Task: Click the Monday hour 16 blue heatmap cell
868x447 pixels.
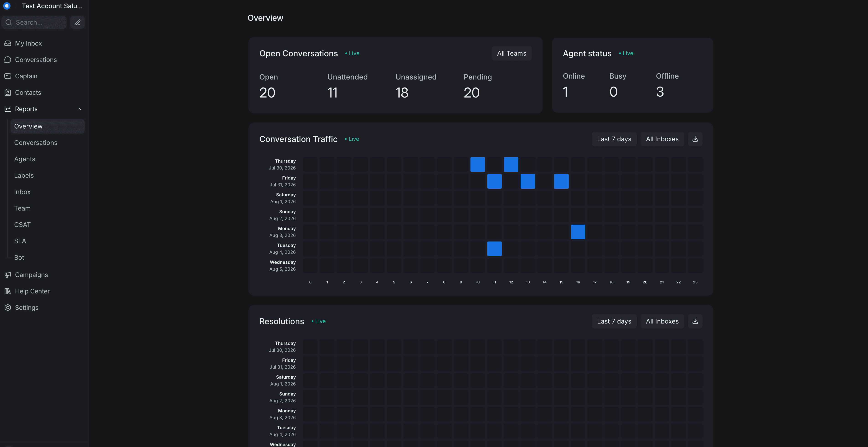Action: click(578, 232)
